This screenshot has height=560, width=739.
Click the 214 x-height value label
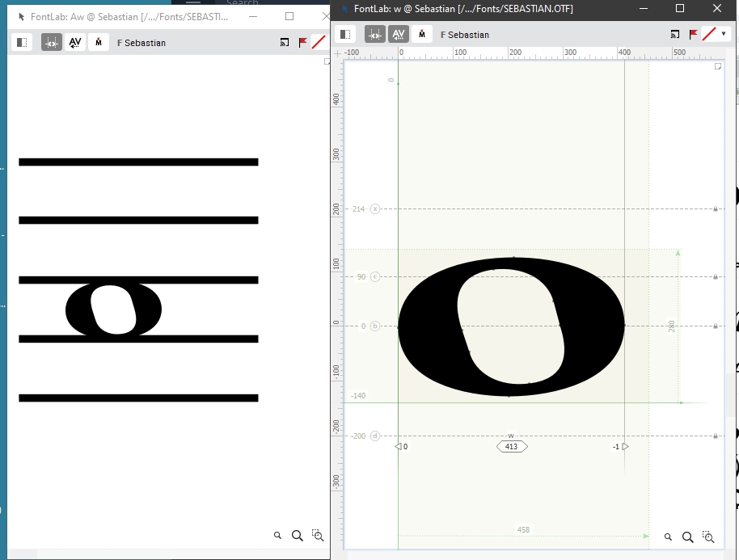pyautogui.click(x=359, y=208)
